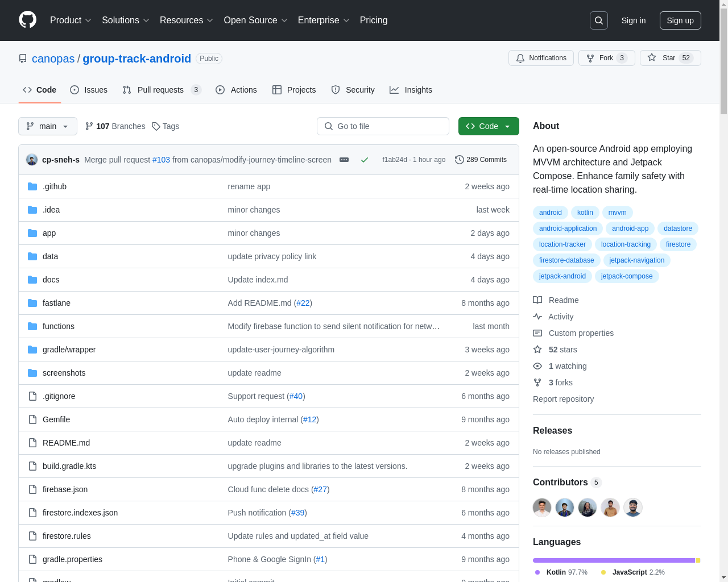Fork the repository via Fork button

click(x=606, y=58)
